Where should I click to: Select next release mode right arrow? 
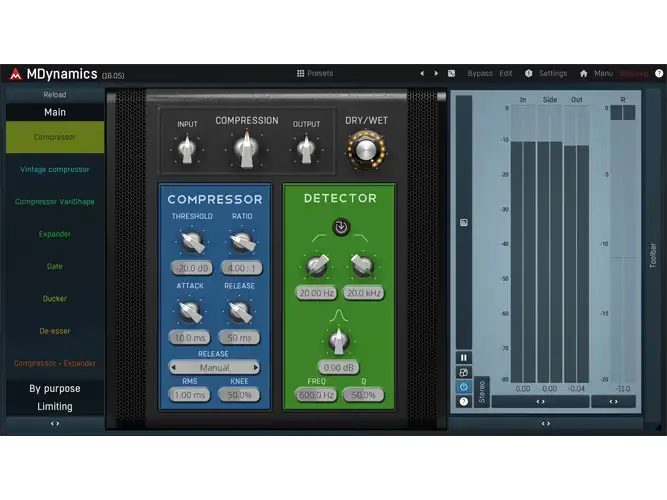(x=256, y=367)
